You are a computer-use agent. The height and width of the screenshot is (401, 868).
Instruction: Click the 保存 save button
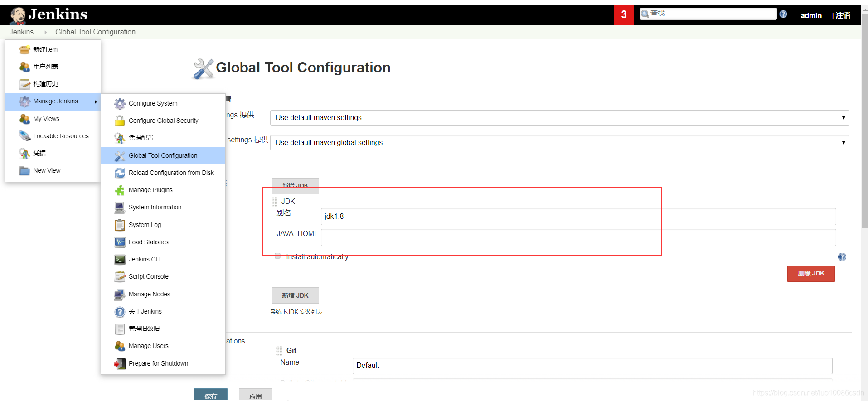coord(211,395)
